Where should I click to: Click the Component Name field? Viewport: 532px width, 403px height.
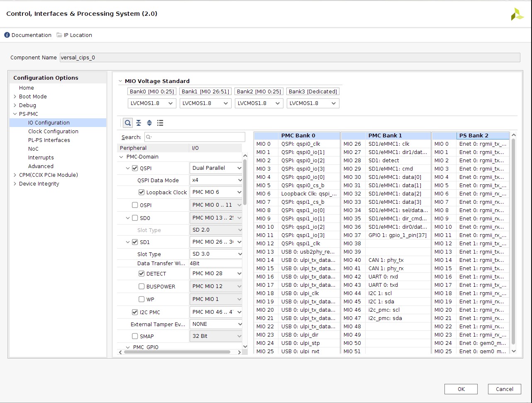coord(290,58)
